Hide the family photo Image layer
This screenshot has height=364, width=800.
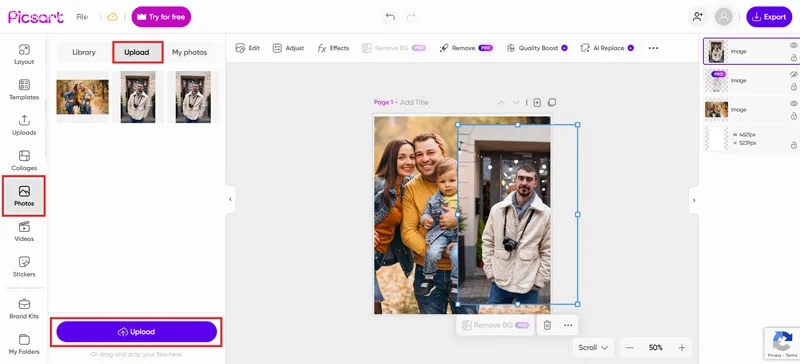click(x=793, y=104)
